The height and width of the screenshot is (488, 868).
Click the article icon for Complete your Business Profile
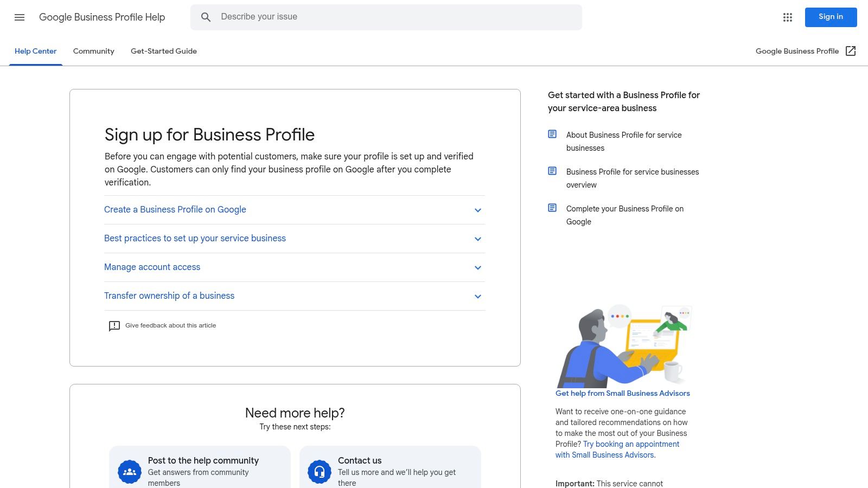coord(552,208)
